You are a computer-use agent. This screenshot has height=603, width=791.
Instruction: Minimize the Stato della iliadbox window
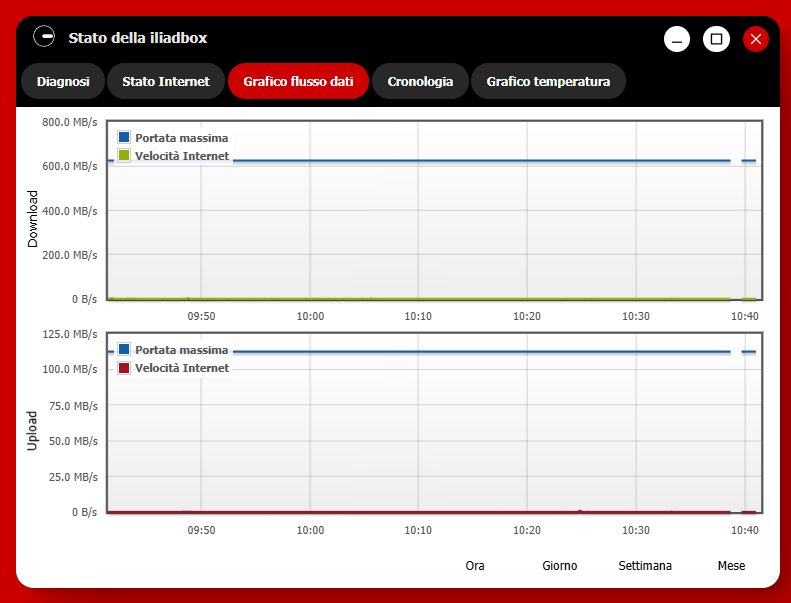[x=677, y=39]
